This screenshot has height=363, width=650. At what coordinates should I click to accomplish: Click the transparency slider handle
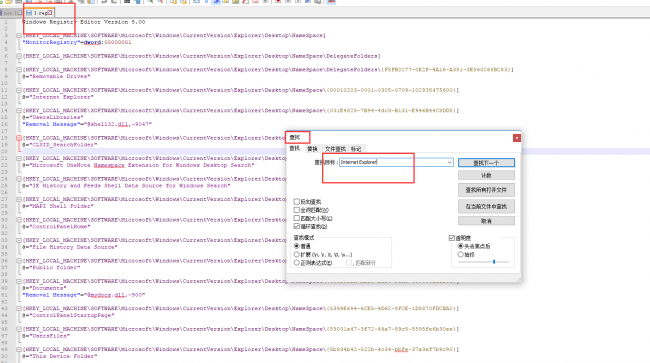point(494,262)
